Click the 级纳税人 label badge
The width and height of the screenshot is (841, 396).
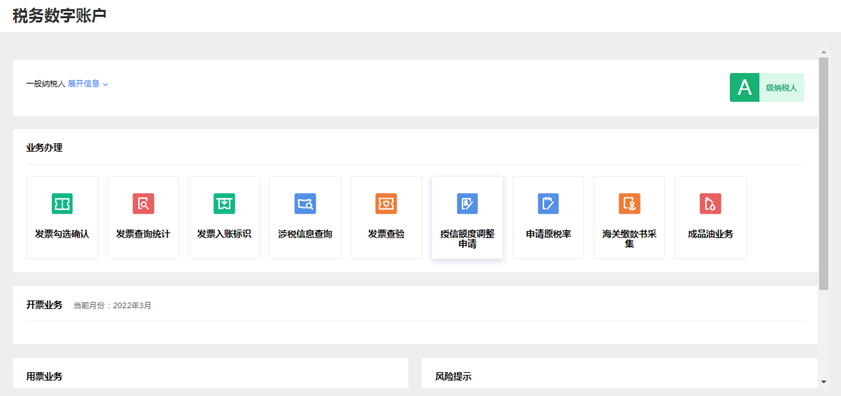(781, 87)
